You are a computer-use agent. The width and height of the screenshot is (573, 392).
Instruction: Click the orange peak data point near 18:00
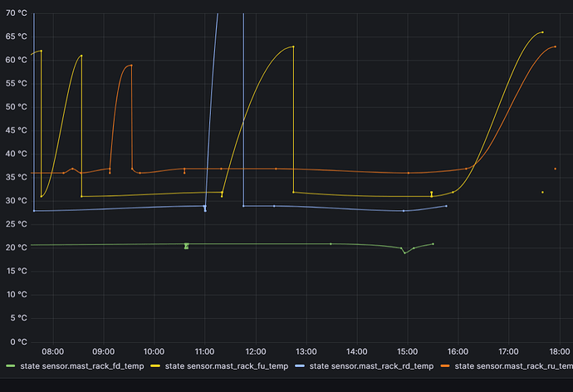pyautogui.click(x=556, y=47)
